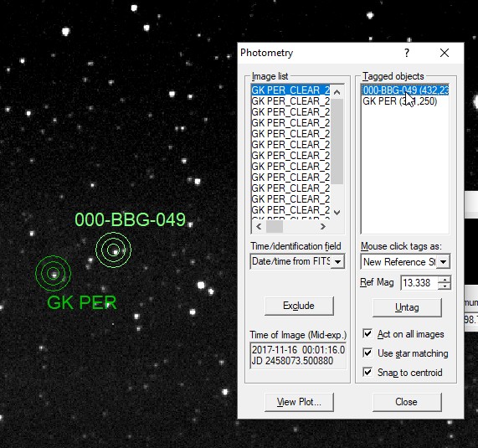Open the Time/identification field dropdown
Screen dimensions: 478x448
pos(337,261)
